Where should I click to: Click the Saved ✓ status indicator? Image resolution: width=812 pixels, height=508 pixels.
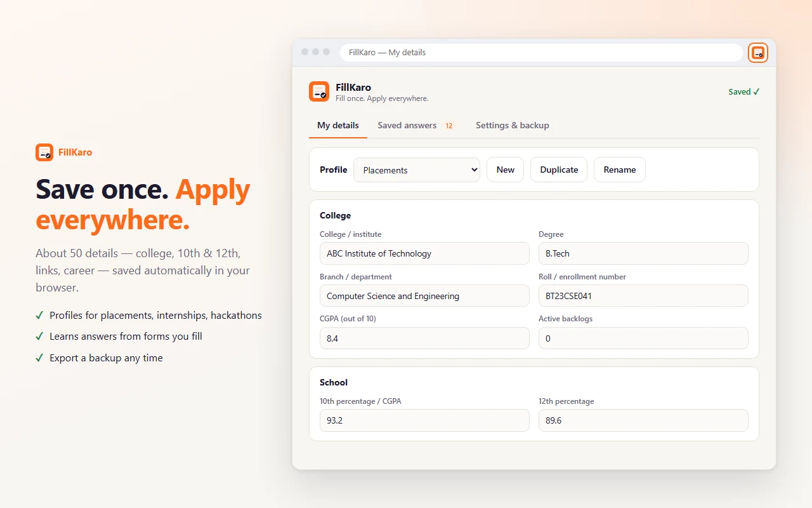[744, 91]
